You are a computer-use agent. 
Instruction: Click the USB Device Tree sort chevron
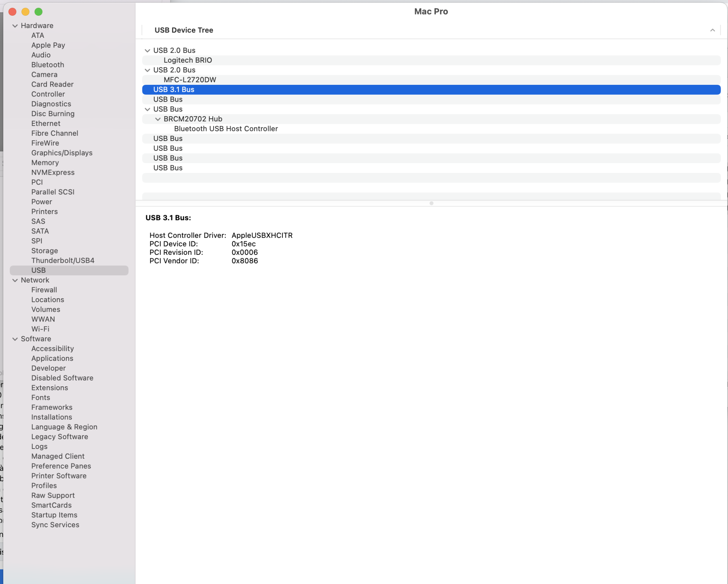coord(712,30)
